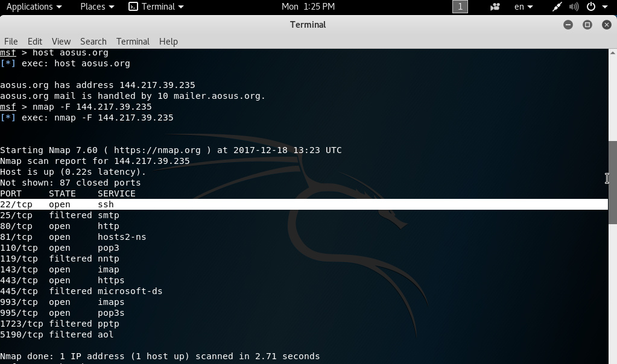This screenshot has height=364, width=617.
Task: Open the en keyboard language dropdown
Action: point(523,7)
